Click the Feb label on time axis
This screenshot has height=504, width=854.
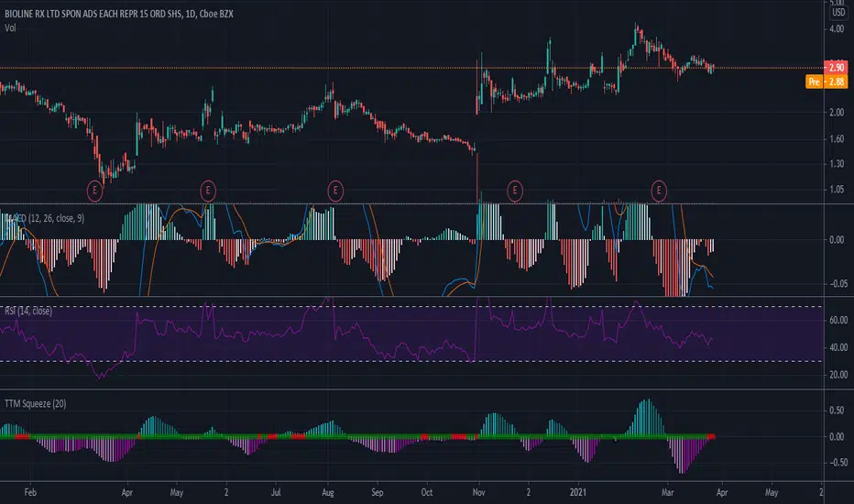pos(30,492)
